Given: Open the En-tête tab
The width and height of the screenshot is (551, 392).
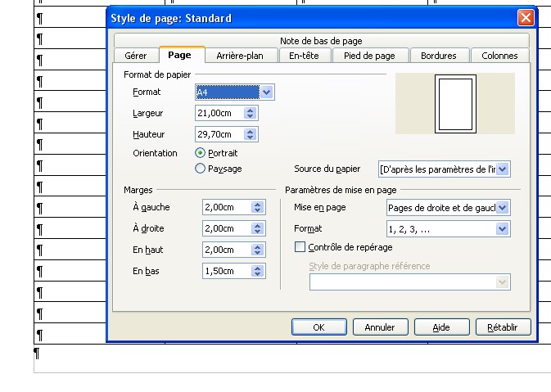Looking at the screenshot, I should click(304, 56).
